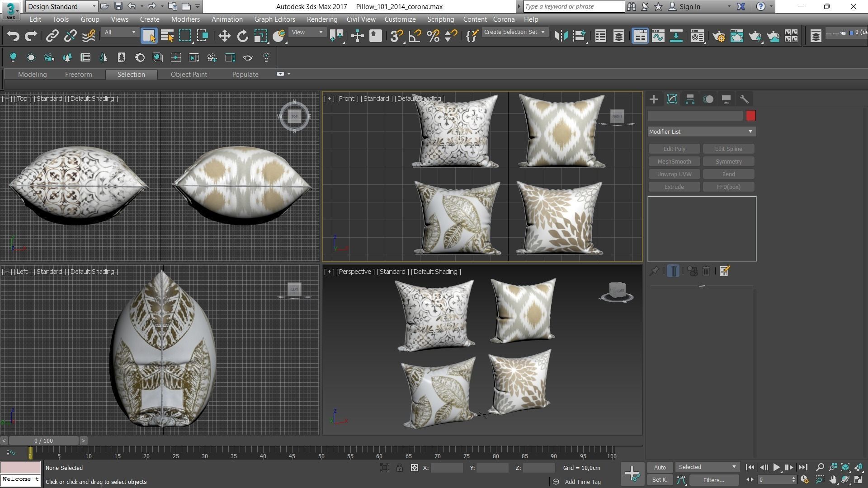Open the Create command panel tab
The height and width of the screenshot is (488, 868).
coord(654,99)
